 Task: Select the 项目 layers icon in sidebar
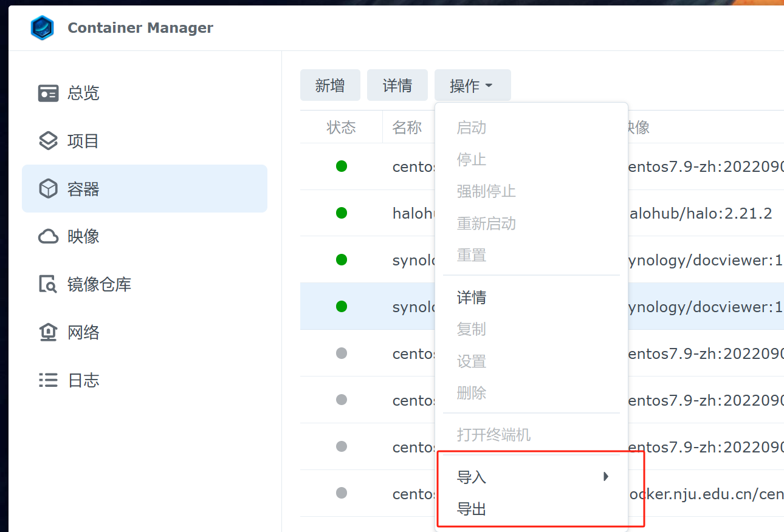48,141
